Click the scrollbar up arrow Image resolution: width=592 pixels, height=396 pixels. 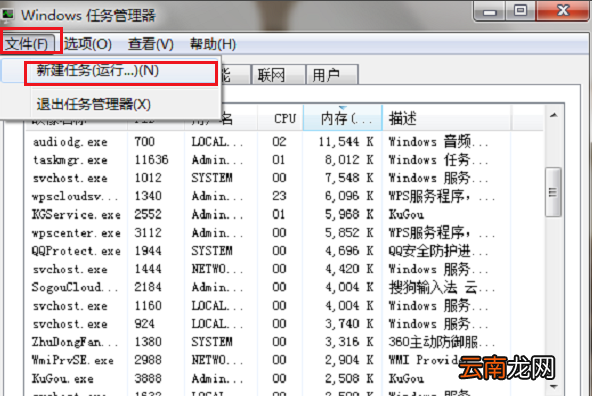[554, 115]
